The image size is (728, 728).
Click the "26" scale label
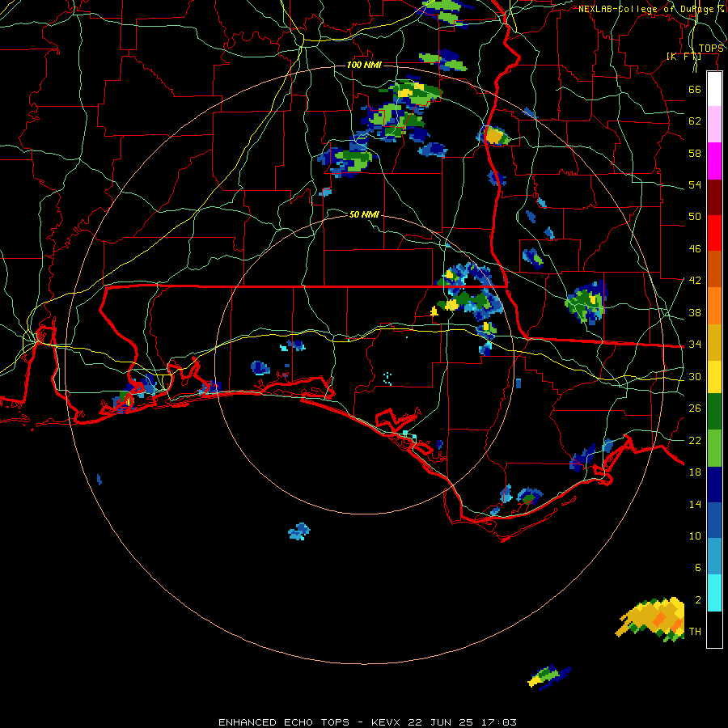coord(695,408)
